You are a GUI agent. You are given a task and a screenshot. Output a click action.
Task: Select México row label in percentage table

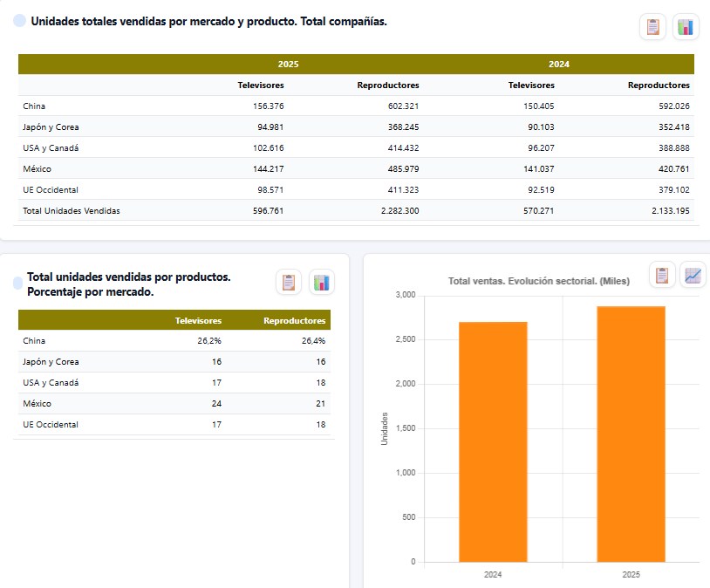[38, 403]
